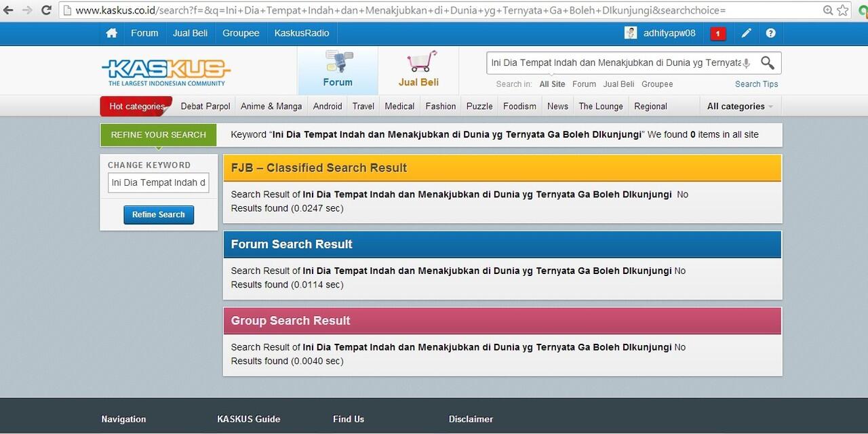Open the Regional category
This screenshot has width=868, height=434.
(x=650, y=106)
